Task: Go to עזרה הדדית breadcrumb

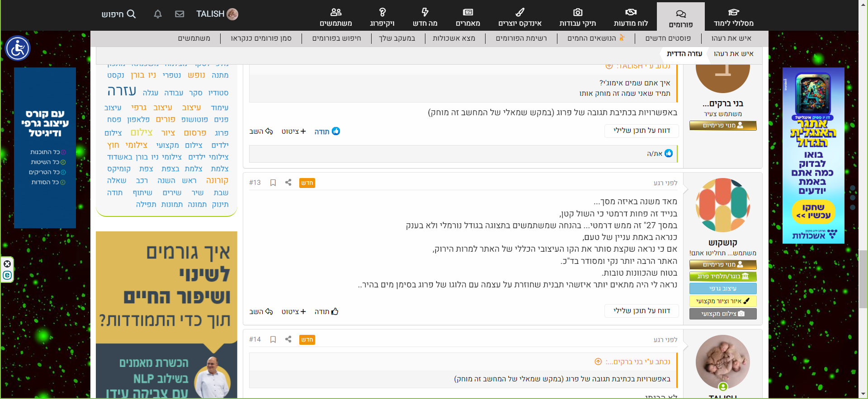Action: point(684,54)
